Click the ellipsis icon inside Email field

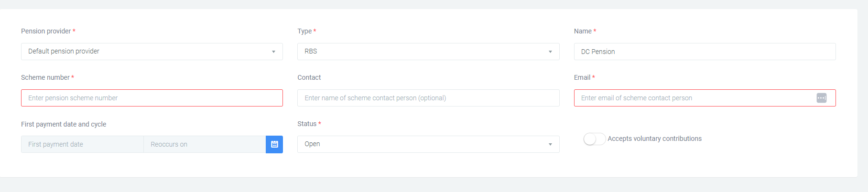(821, 98)
